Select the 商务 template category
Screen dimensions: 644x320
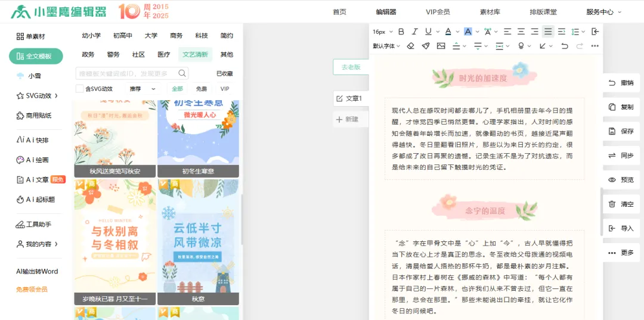point(176,36)
